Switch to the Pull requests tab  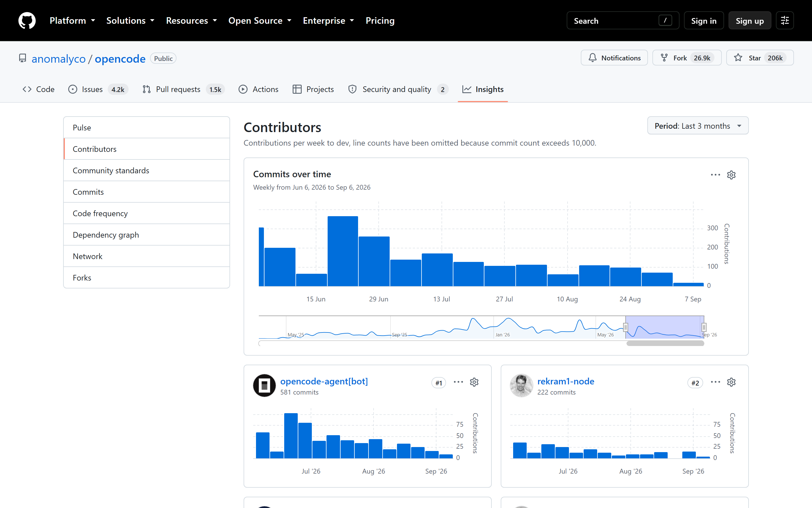(183, 89)
